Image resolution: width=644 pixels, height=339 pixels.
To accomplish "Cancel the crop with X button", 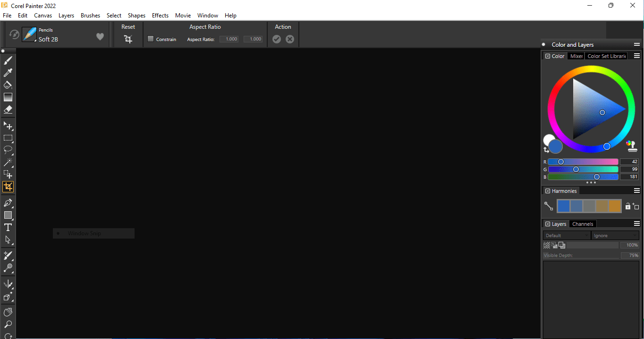I will click(x=290, y=39).
